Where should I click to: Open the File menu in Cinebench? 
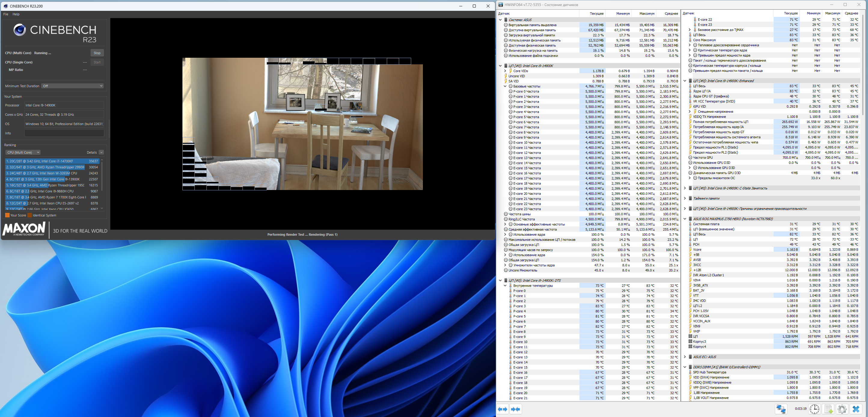pyautogui.click(x=6, y=14)
